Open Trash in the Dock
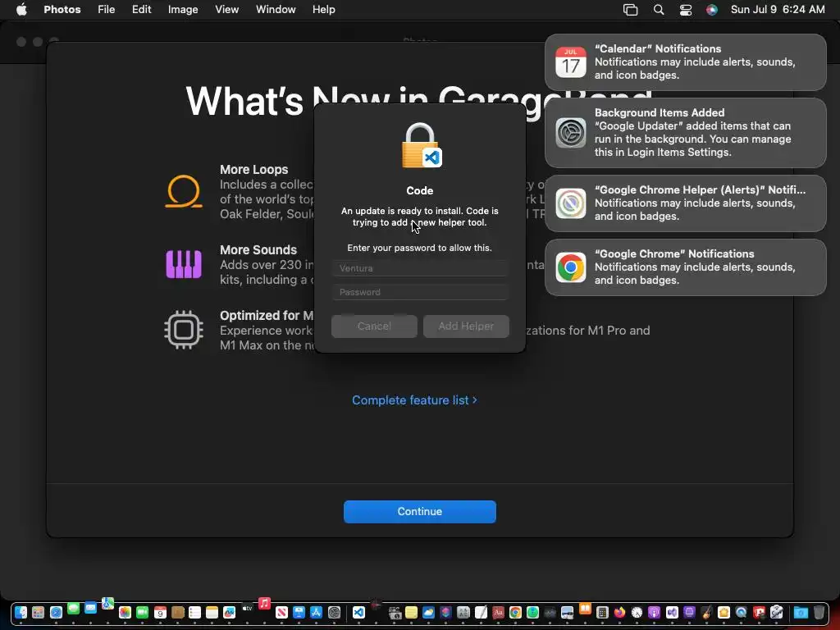Viewport: 840px width, 630px height. pos(819,612)
